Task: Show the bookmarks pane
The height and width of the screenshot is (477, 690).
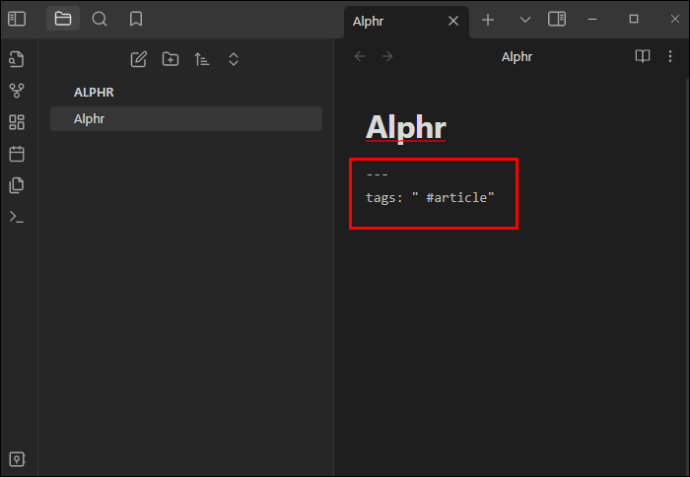Action: (135, 19)
